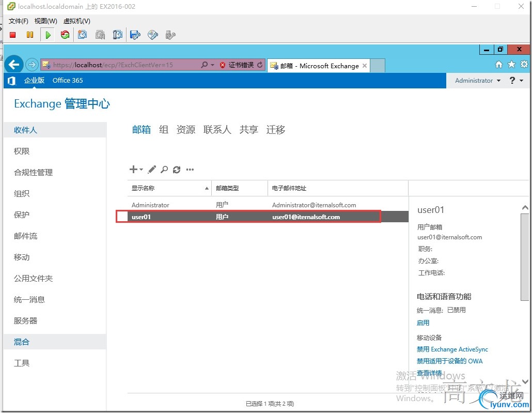Open 收件人 in the left navigation
The height and width of the screenshot is (413, 532).
(x=55, y=130)
